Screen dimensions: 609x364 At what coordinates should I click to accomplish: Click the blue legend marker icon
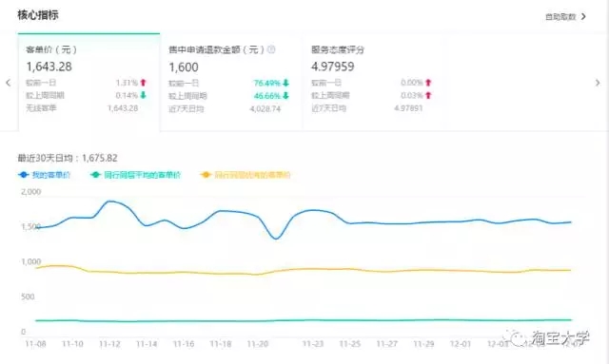click(23, 175)
